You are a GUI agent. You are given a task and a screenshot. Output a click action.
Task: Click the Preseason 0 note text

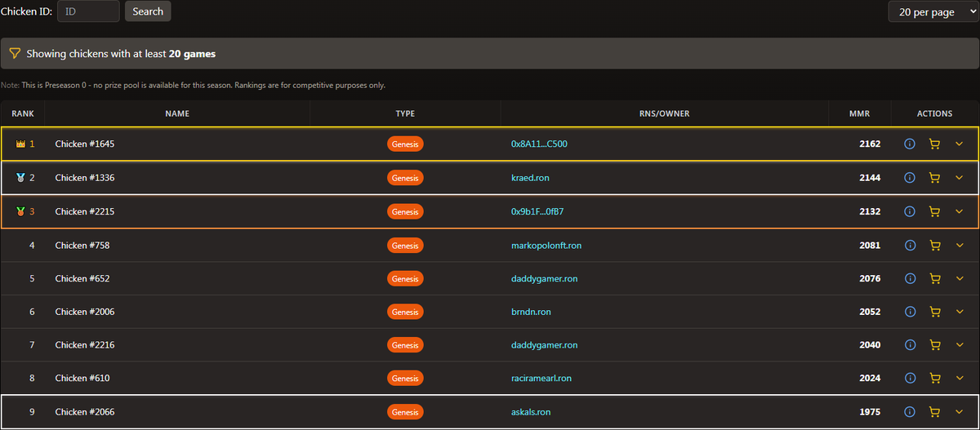click(x=193, y=85)
